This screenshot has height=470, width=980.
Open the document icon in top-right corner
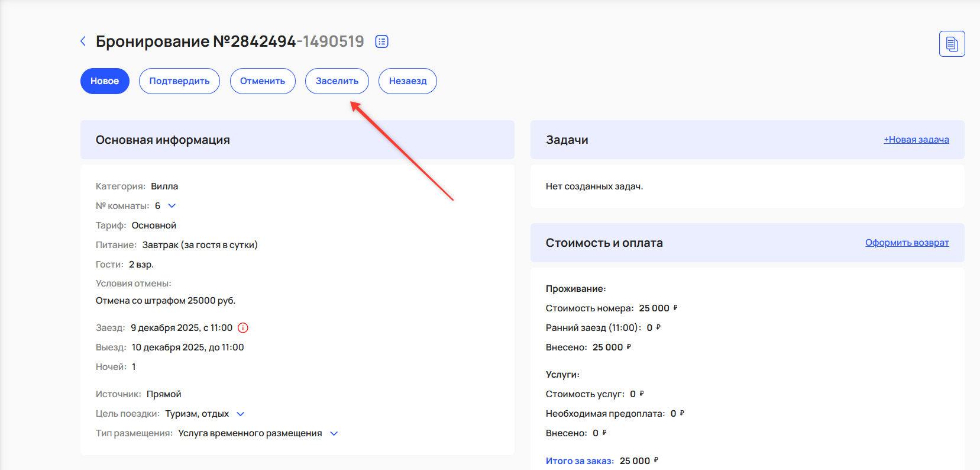point(952,44)
